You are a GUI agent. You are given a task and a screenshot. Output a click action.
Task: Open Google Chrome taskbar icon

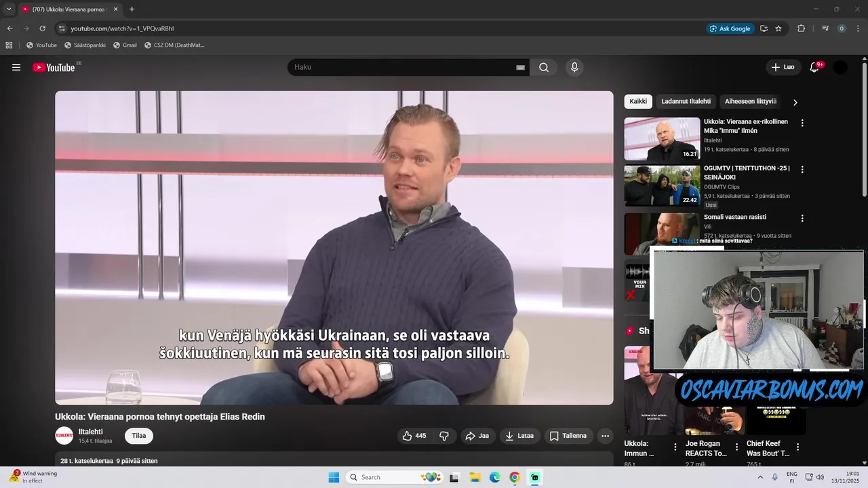point(515,477)
